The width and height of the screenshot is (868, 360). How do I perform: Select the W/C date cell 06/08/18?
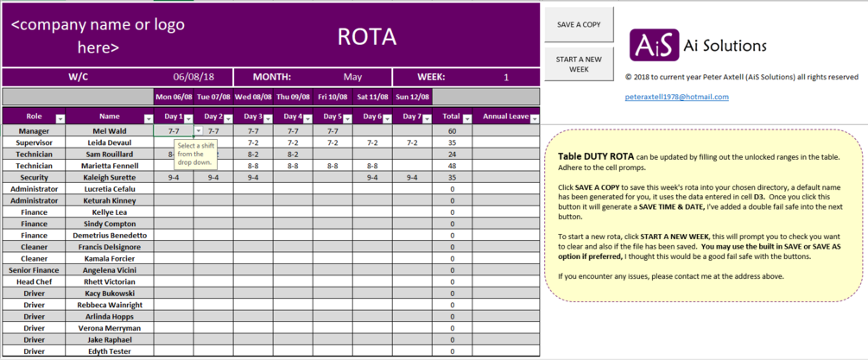tap(193, 78)
